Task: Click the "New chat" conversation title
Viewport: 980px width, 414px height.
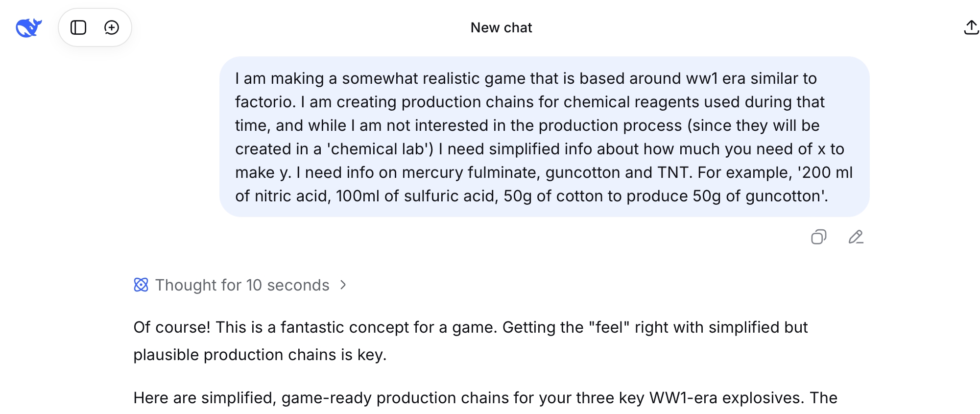Action: point(501,28)
